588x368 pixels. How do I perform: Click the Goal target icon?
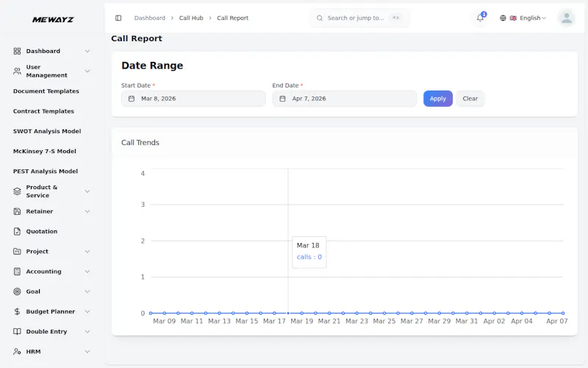[x=17, y=291]
